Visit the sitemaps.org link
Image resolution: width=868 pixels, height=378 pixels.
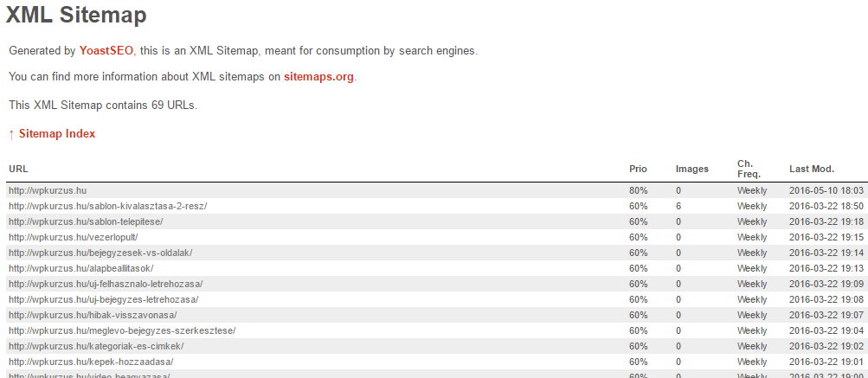point(318,77)
